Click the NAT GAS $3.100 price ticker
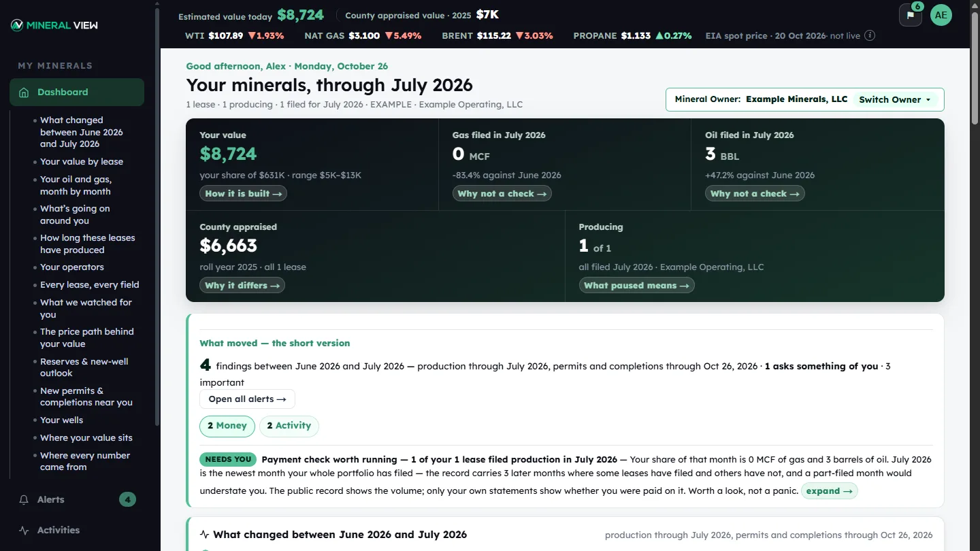This screenshot has width=980, height=551. 363,36
